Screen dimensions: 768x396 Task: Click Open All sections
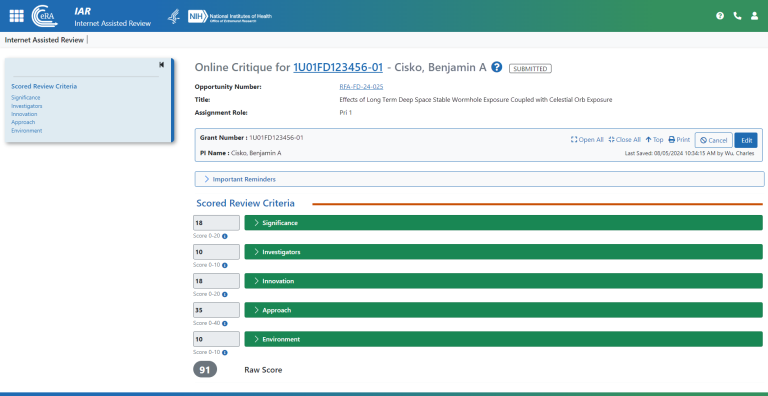tap(587, 140)
